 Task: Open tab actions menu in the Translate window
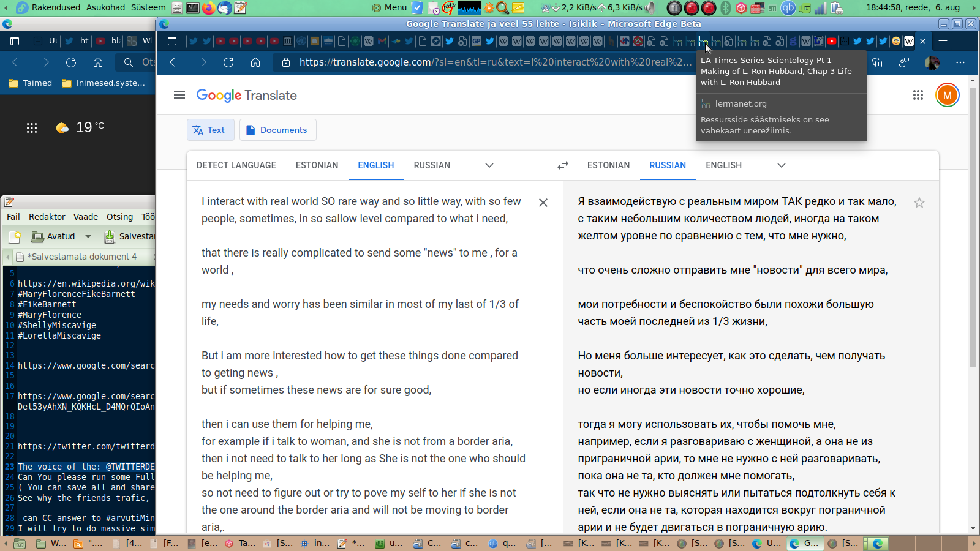[x=172, y=41]
